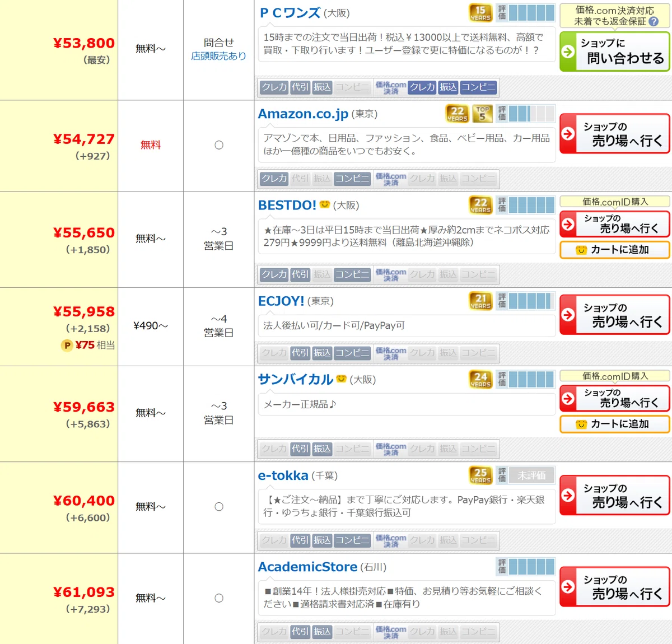This screenshot has width=672, height=644.
Task: Click the P point icon in ECJOY! row
Action: (x=67, y=346)
